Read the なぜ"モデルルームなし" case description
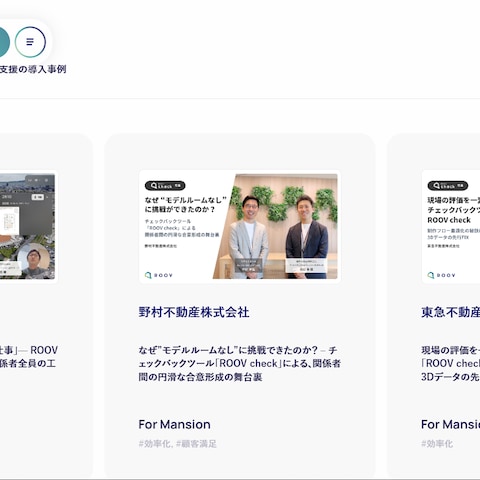This screenshot has height=480, width=480. 240,363
